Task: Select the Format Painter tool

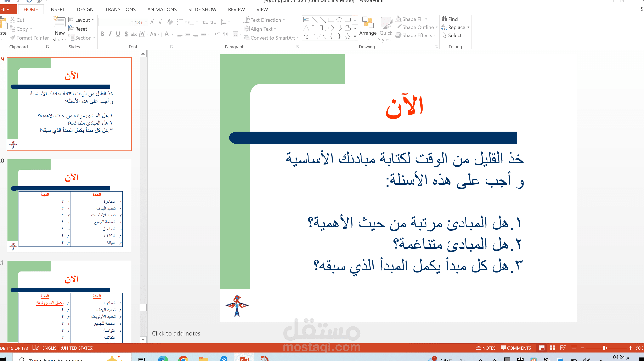Action: (x=29, y=38)
